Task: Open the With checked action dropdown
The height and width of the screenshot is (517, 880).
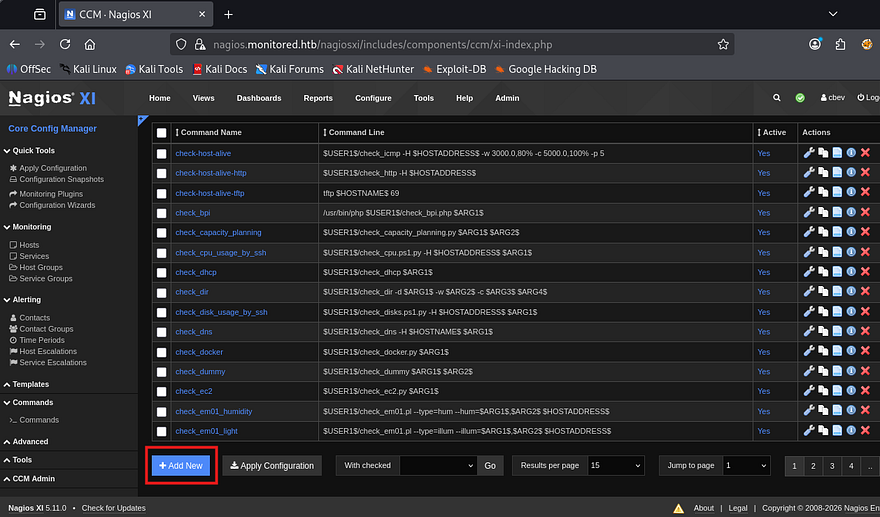Action: [x=438, y=466]
